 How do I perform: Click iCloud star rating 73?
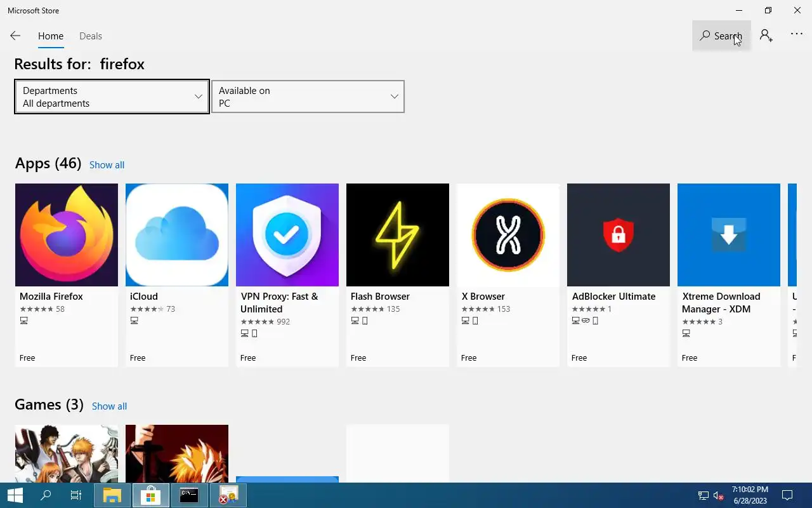pyautogui.click(x=152, y=309)
